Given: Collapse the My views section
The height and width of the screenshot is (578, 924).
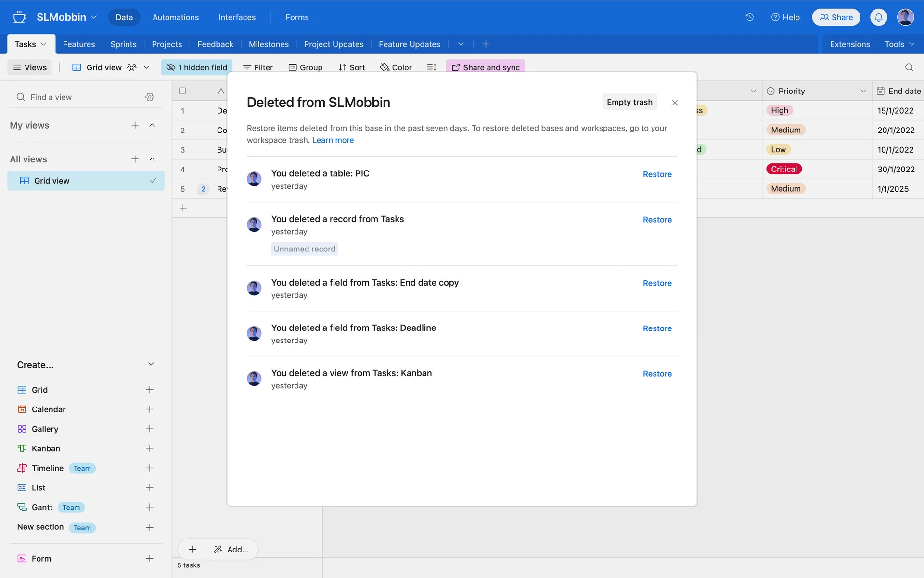Looking at the screenshot, I should tap(152, 125).
